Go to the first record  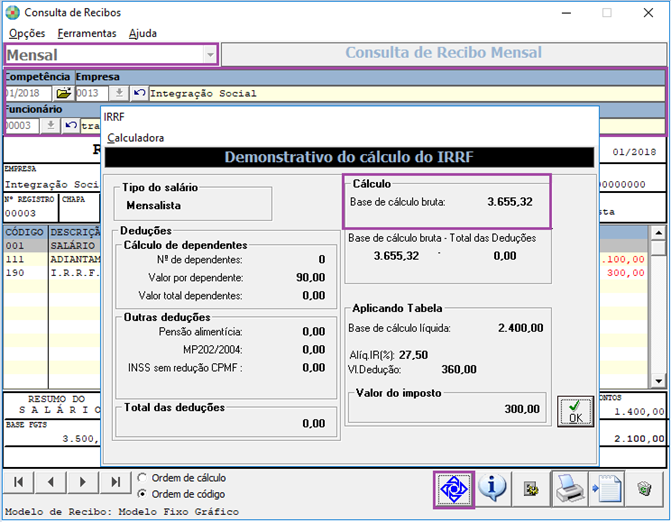19,482
